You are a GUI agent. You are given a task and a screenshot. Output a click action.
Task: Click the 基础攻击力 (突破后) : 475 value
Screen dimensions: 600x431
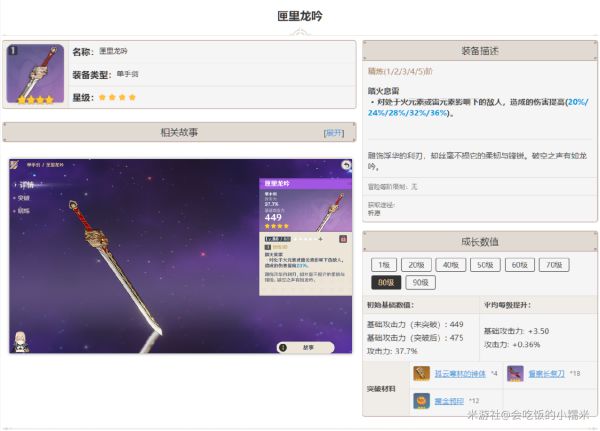pos(415,338)
